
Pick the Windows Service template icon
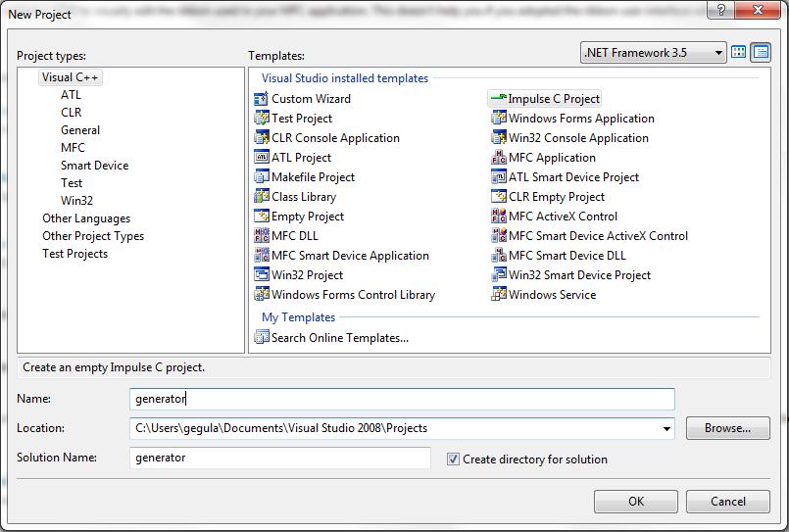[x=498, y=295]
